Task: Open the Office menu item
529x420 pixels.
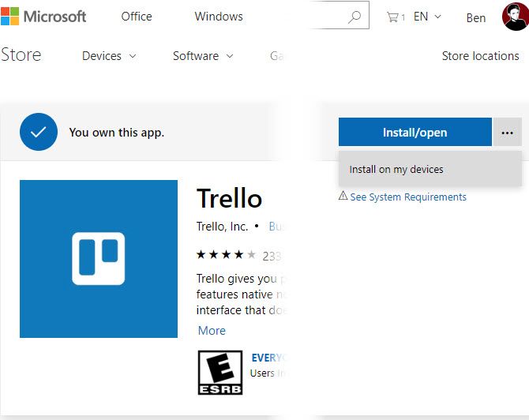Action: click(x=137, y=17)
